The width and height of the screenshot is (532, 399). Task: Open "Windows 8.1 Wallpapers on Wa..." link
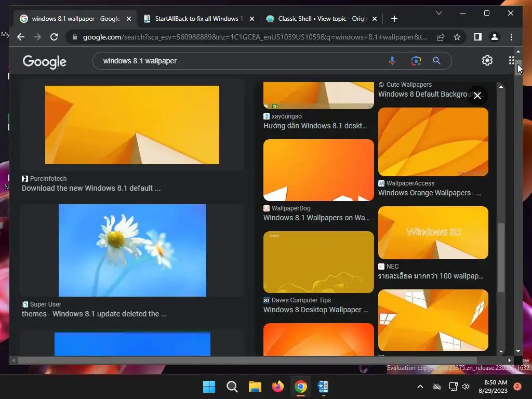pyautogui.click(x=316, y=218)
